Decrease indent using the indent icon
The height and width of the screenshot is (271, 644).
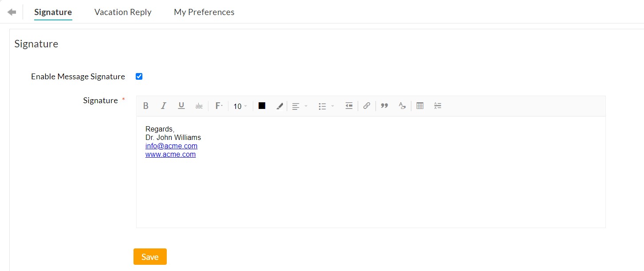[349, 106]
